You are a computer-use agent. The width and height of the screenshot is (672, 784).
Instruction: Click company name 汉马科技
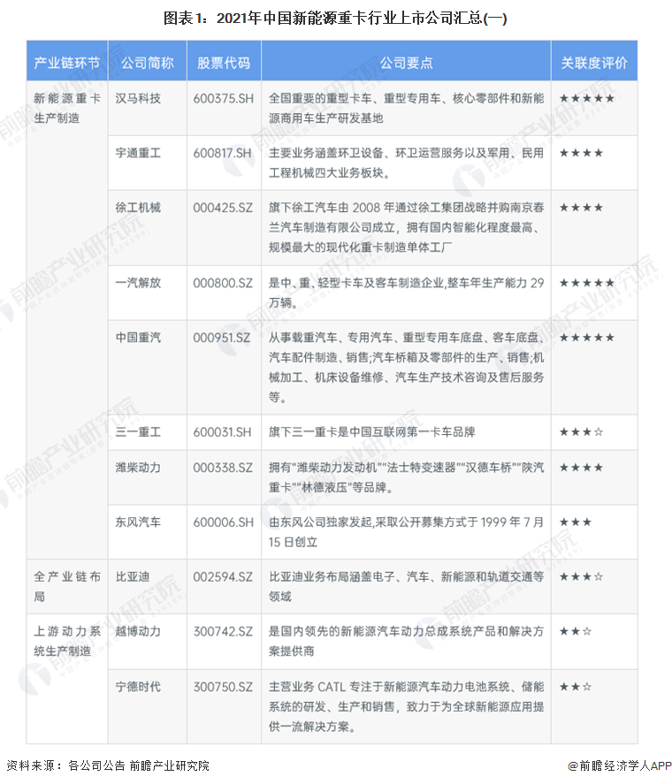[138, 98]
